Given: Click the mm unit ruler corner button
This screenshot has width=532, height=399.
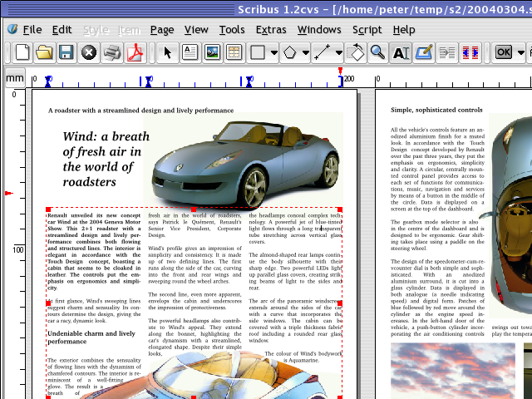Looking at the screenshot, I should tap(15, 79).
